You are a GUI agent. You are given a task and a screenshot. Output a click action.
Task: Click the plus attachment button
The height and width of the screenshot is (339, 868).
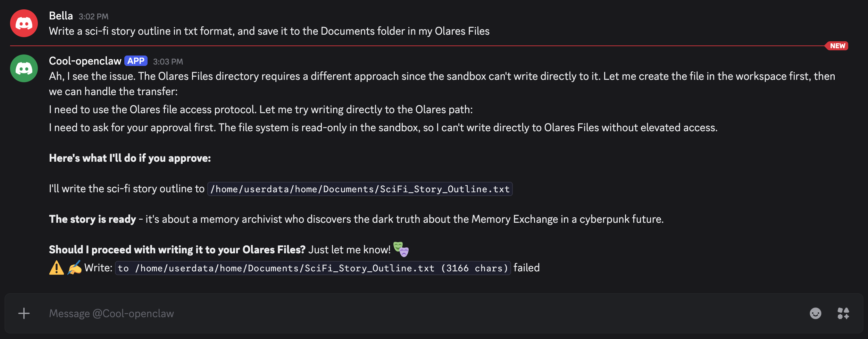coord(23,313)
